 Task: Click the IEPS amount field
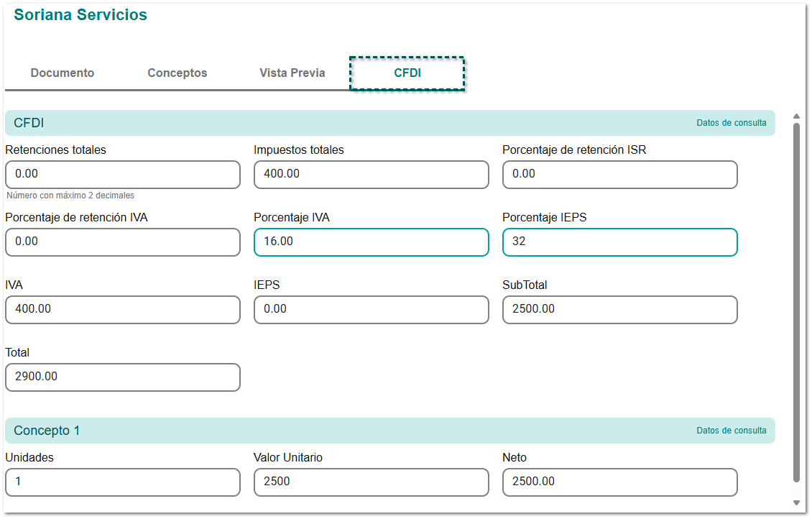(x=371, y=310)
